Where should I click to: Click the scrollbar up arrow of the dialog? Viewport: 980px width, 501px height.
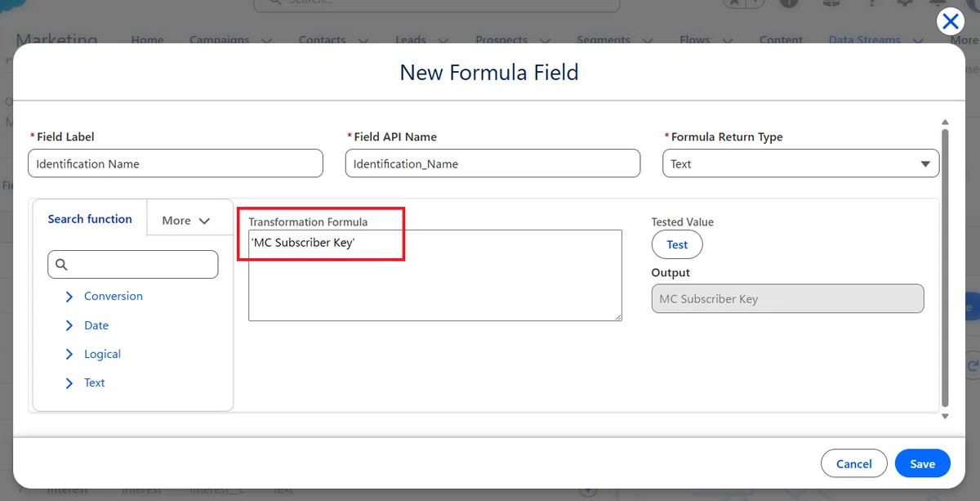(945, 121)
